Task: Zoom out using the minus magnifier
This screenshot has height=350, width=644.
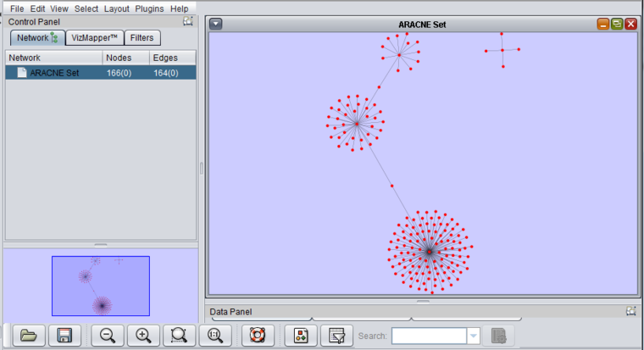Action: [x=108, y=336]
